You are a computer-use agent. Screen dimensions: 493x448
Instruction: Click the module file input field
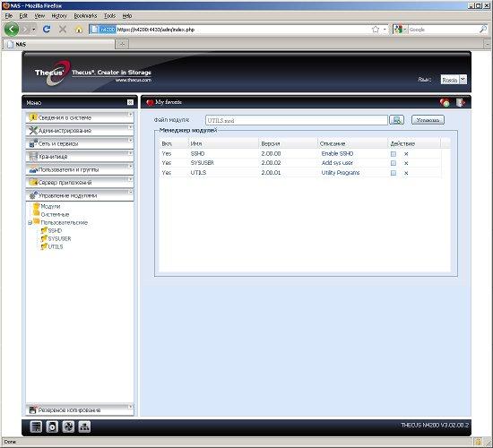296,120
